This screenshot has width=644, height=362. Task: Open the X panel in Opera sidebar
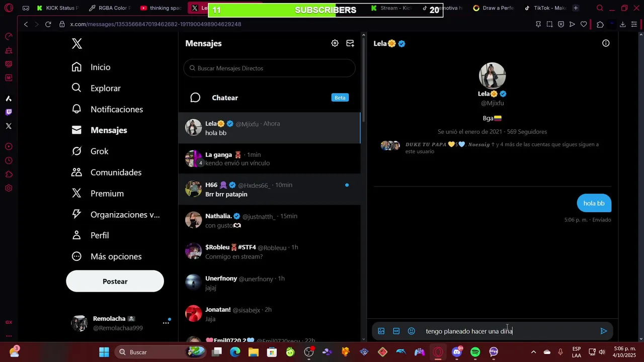9,126
